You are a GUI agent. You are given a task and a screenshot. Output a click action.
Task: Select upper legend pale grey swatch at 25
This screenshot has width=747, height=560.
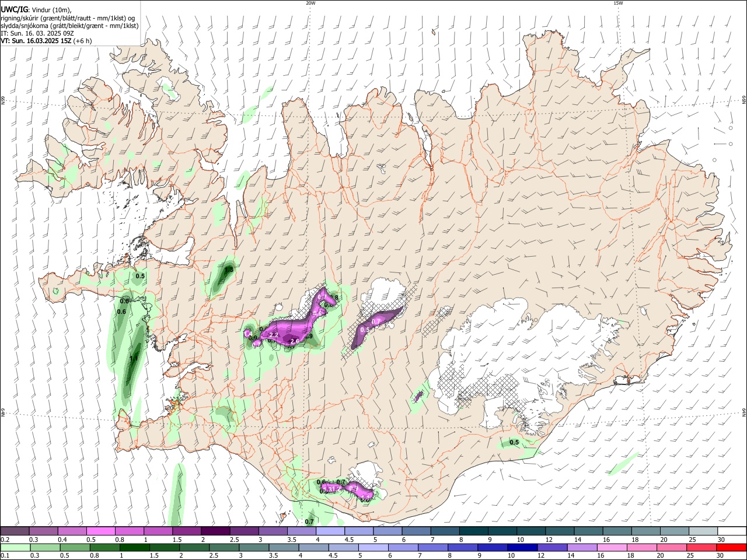coord(703,531)
